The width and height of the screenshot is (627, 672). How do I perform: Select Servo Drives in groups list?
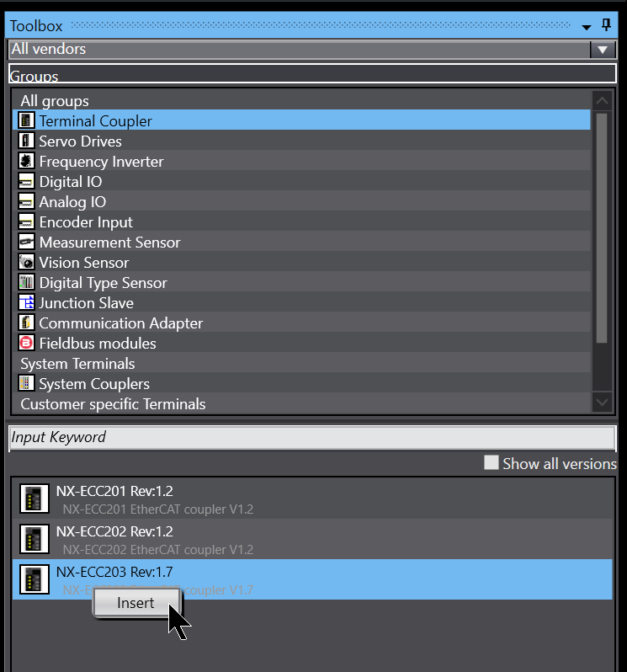tap(301, 141)
